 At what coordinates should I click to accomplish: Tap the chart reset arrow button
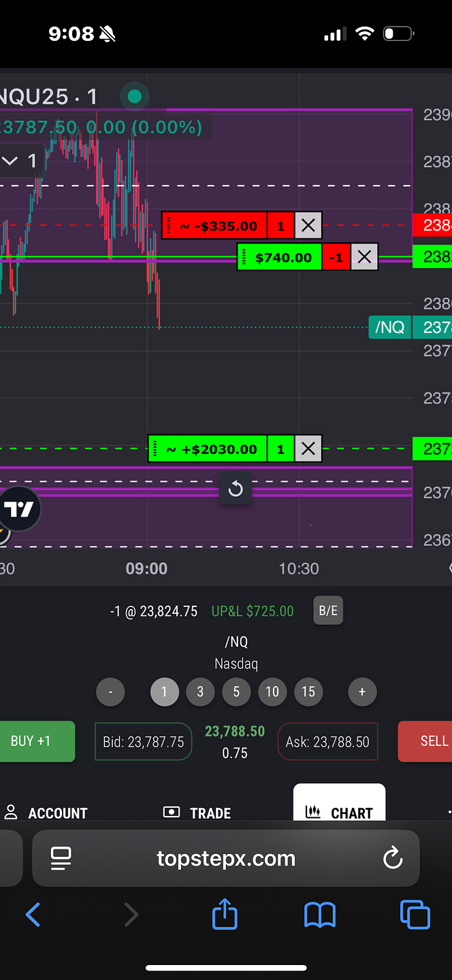[x=236, y=489]
